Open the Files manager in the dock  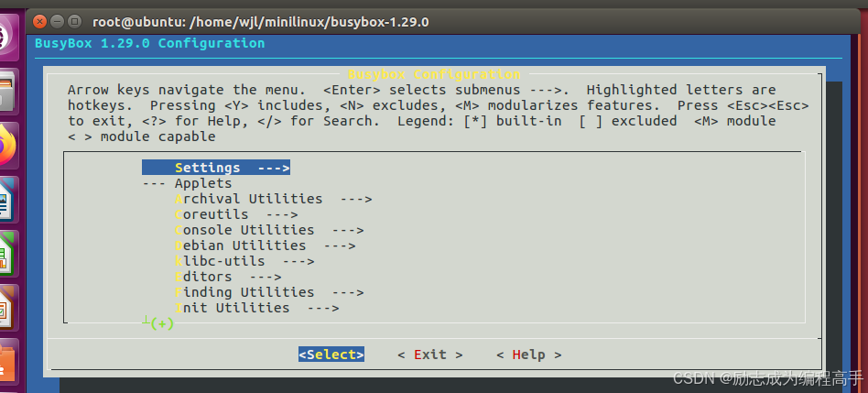click(7, 90)
